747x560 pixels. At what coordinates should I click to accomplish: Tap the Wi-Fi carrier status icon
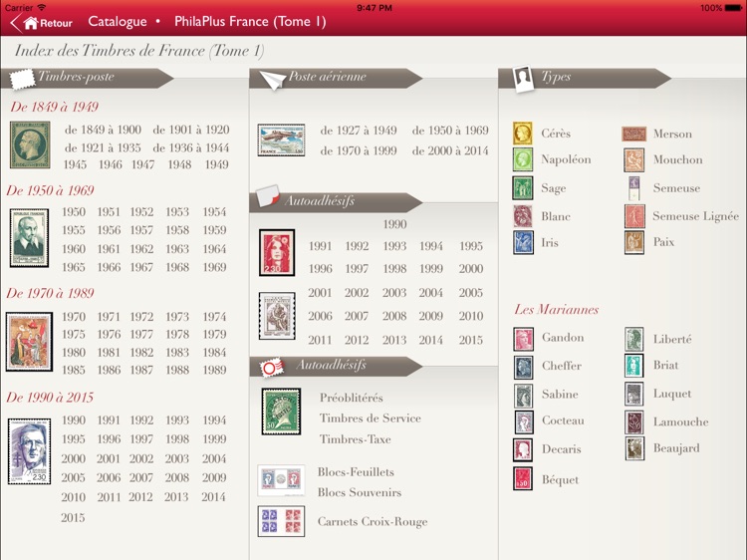click(x=42, y=8)
